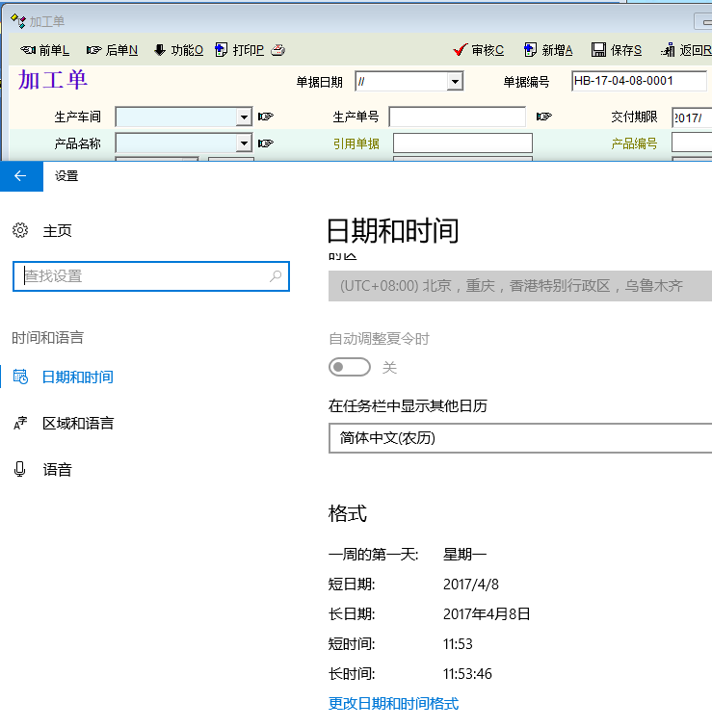Click the hand pointer icon beside 生产车间
Screen dimensions: 712x728
pos(266,117)
